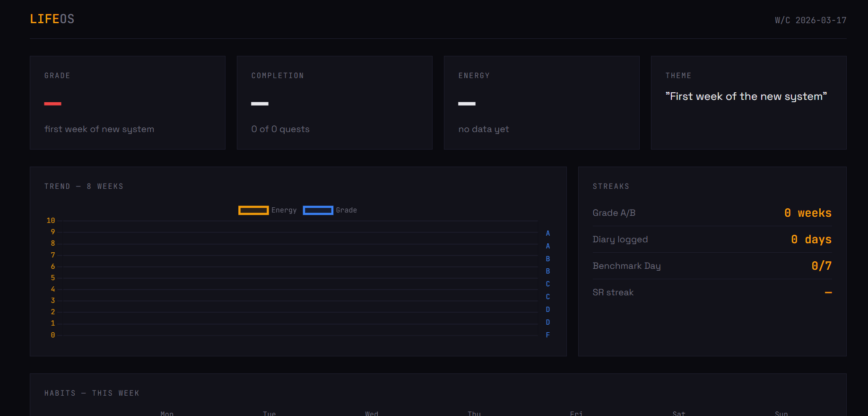Click the 'SR streak' label
The image size is (868, 416).
[x=613, y=292]
